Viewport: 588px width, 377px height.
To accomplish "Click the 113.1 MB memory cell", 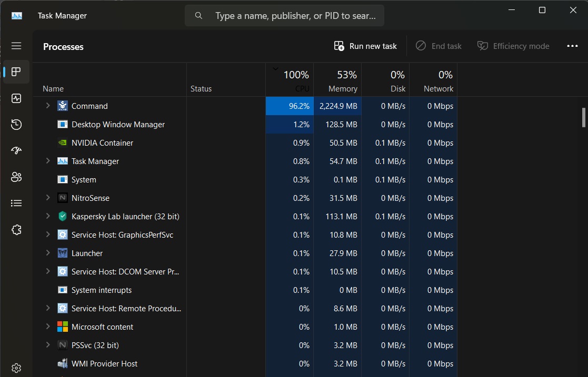I will pyautogui.click(x=337, y=216).
